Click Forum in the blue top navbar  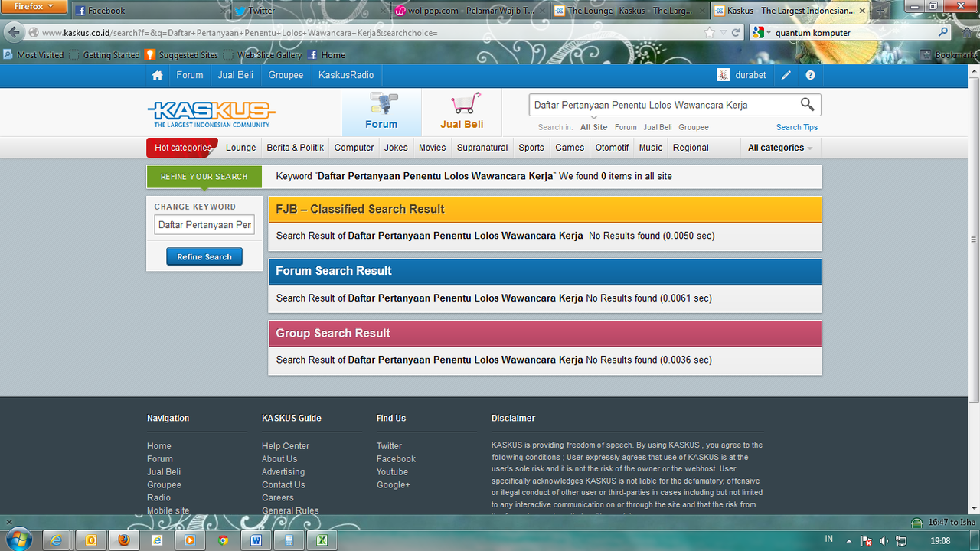pos(190,75)
